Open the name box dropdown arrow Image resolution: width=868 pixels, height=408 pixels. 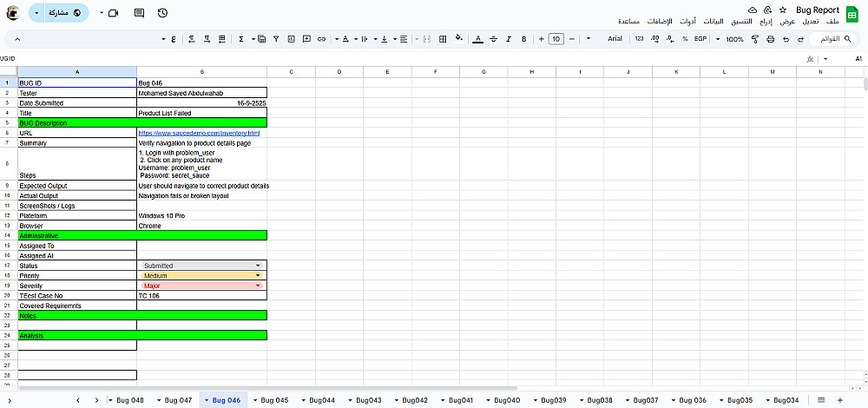pos(825,59)
